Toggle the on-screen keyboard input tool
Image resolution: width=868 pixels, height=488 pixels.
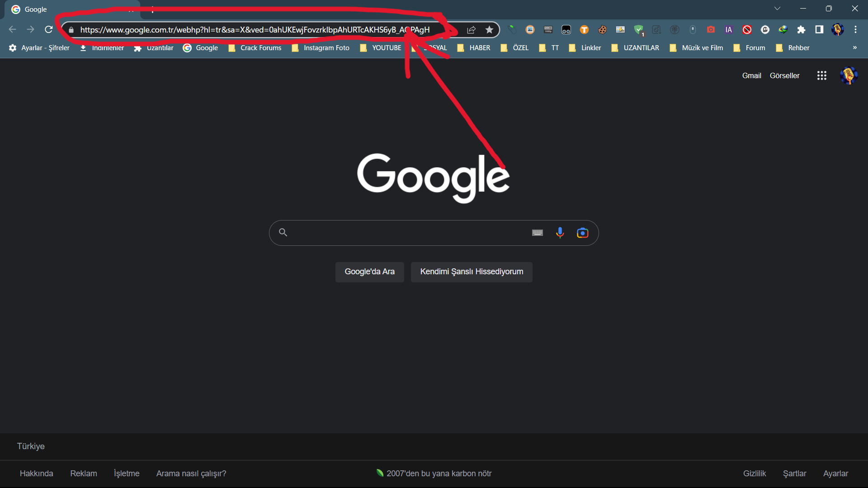point(537,233)
